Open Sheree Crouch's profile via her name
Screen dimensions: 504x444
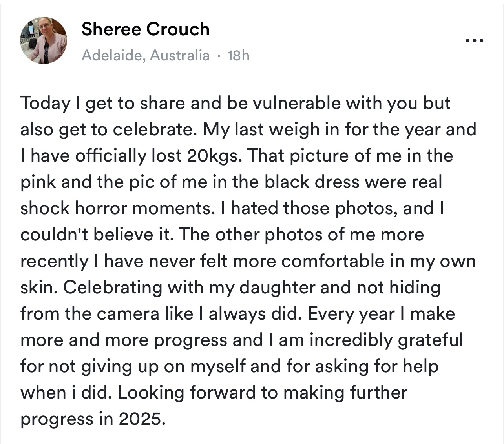point(145,29)
